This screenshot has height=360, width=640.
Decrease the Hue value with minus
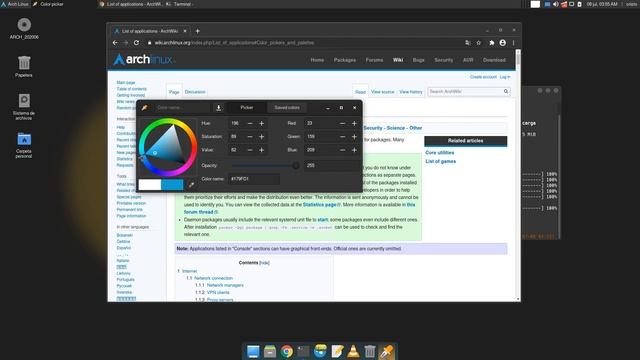click(x=250, y=123)
